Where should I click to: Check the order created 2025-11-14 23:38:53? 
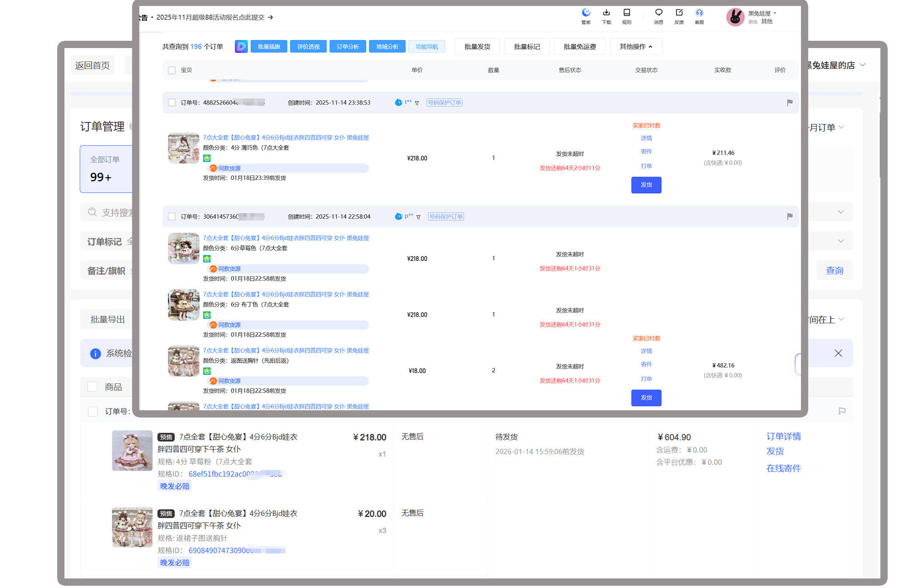point(171,102)
